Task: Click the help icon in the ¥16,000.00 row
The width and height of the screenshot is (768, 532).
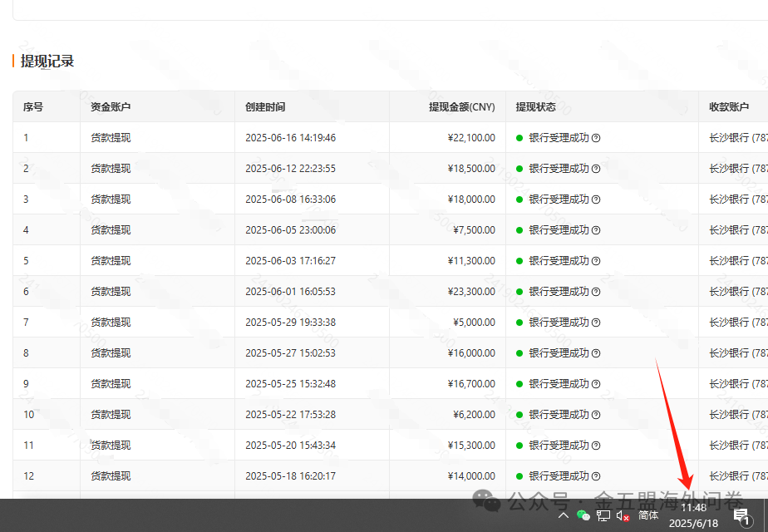Action: click(596, 353)
